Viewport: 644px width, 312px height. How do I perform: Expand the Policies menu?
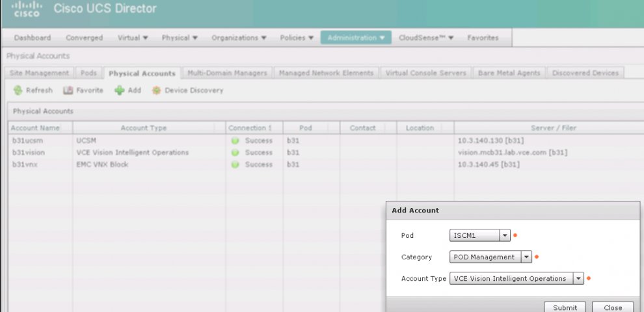pyautogui.click(x=297, y=38)
